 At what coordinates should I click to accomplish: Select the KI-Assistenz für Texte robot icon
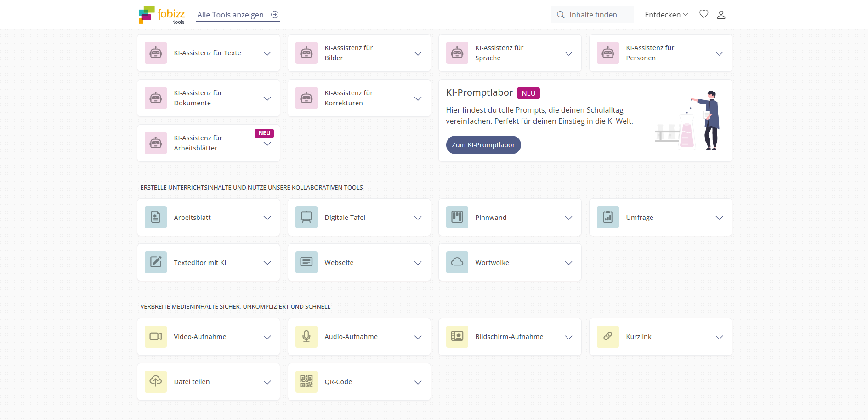(156, 53)
